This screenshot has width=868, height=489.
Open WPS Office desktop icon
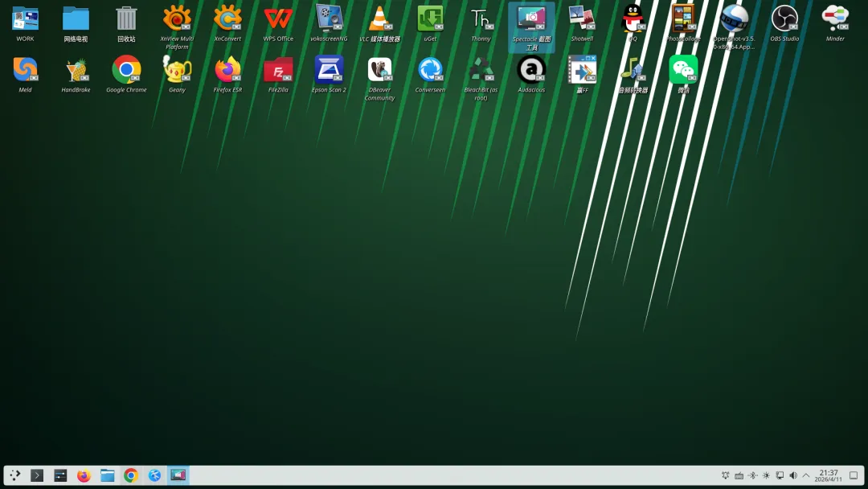tap(278, 18)
